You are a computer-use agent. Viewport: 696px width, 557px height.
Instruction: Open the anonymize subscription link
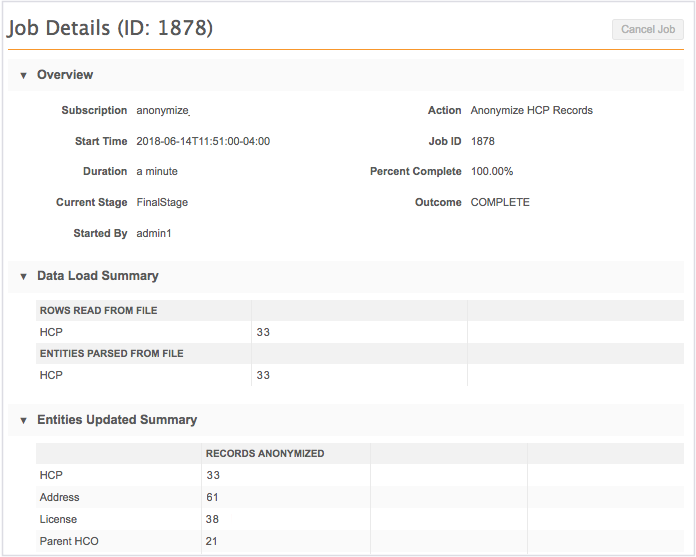(162, 111)
